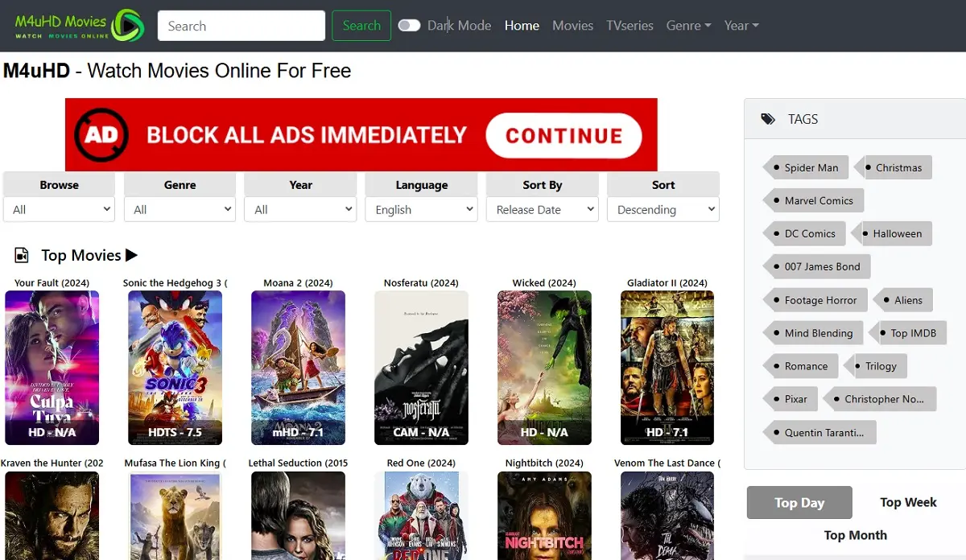Screen dimensions: 966x560
Task: Select the Pixar tag
Action: (x=791, y=399)
